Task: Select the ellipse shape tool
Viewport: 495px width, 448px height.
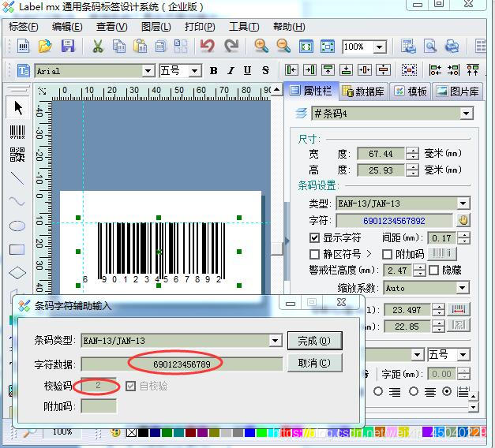Action: pos(17,226)
